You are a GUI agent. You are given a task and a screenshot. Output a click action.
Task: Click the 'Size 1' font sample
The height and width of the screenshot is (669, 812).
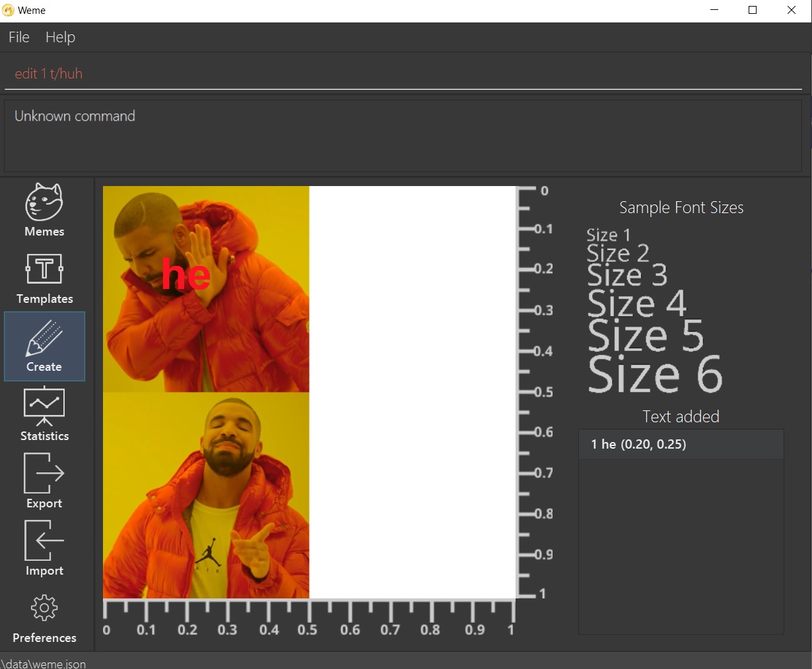pos(609,235)
